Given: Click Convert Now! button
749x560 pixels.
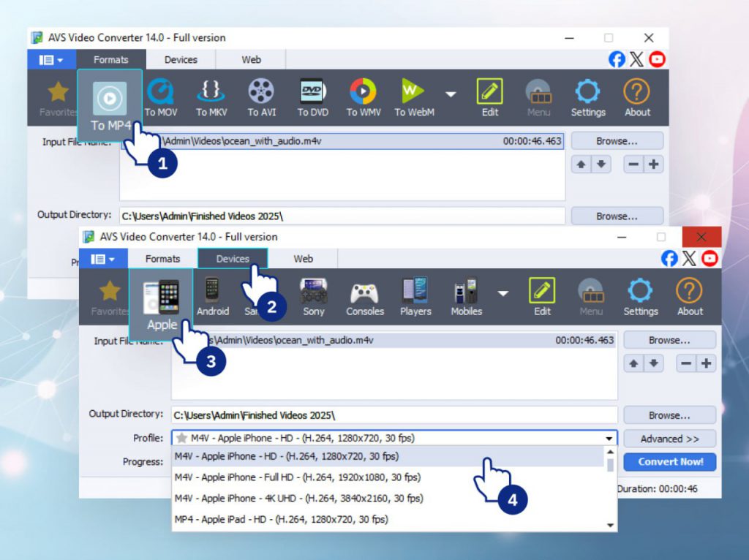Looking at the screenshot, I should (670, 461).
